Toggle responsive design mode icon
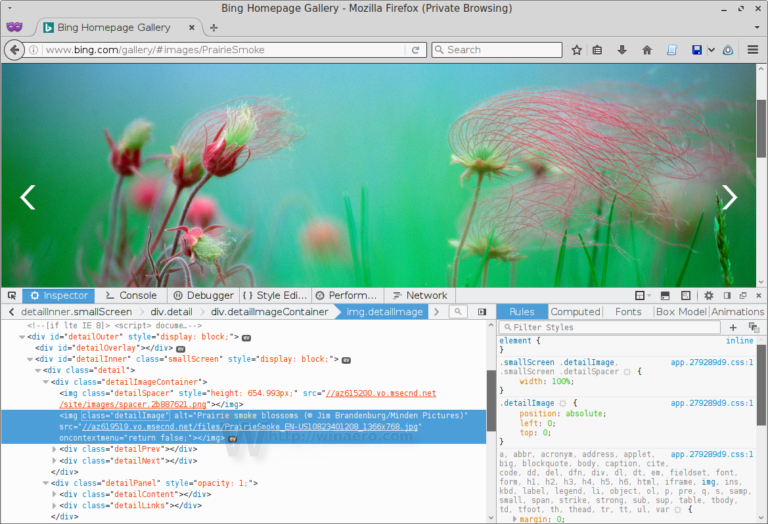This screenshot has height=524, width=768. [686, 295]
